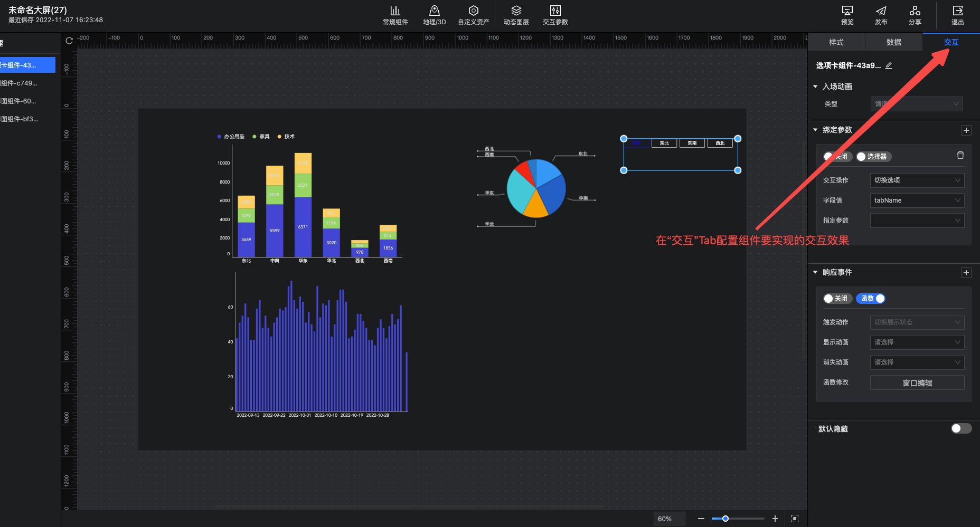Click the pie chart on canvas

[536, 188]
